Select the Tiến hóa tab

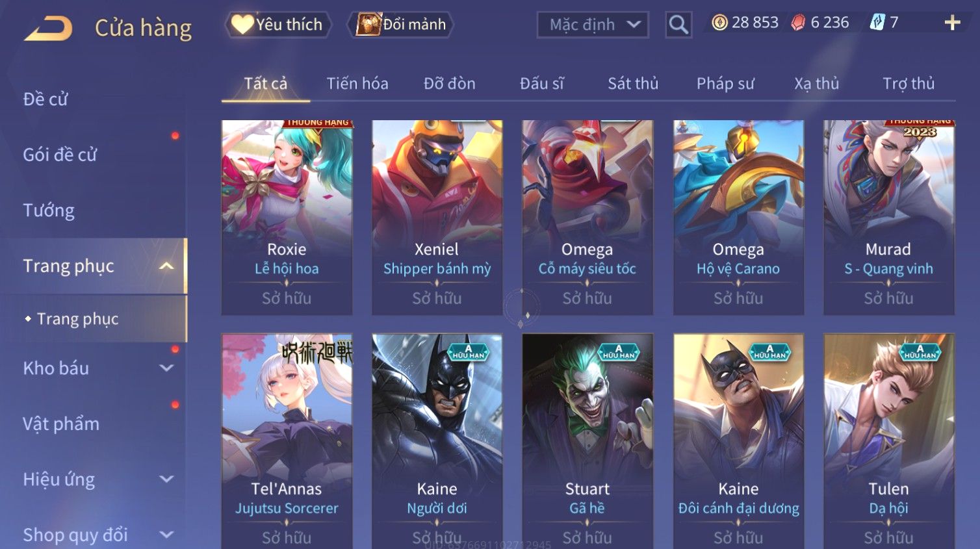(357, 83)
